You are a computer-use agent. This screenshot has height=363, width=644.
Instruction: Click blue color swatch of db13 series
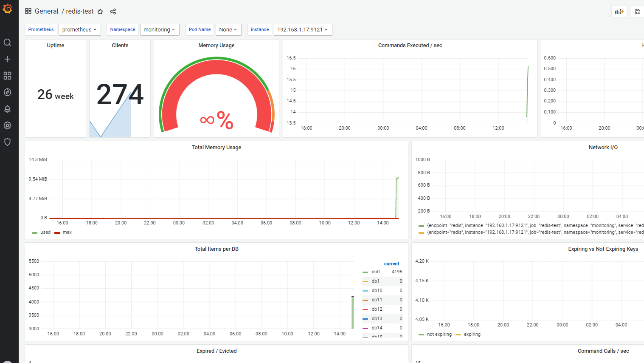[x=365, y=319]
